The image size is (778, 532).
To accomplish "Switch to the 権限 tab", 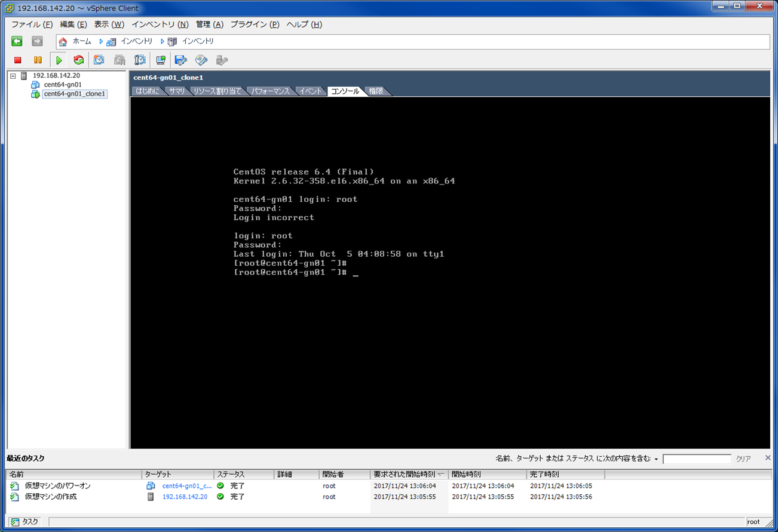I will pos(376,91).
